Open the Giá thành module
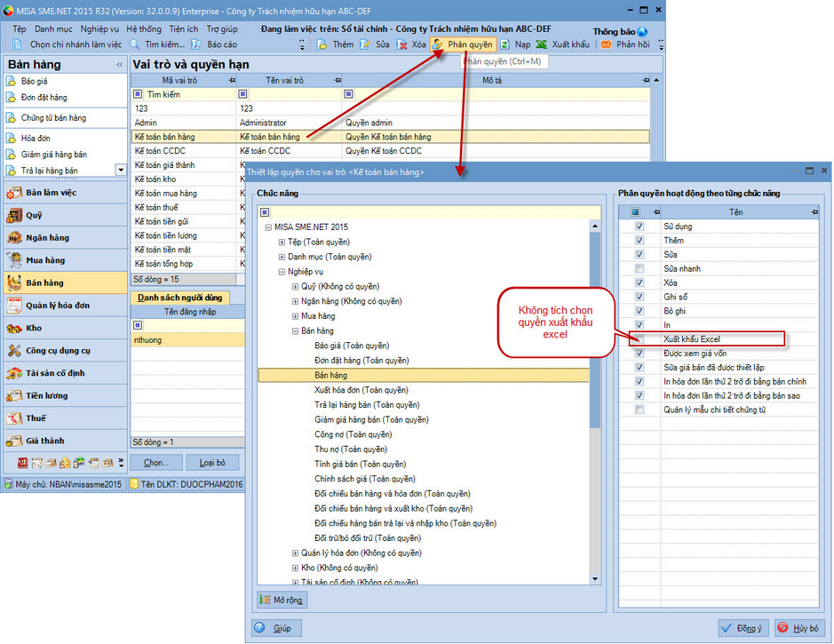Image resolution: width=834 pixels, height=644 pixels. pyautogui.click(x=65, y=441)
